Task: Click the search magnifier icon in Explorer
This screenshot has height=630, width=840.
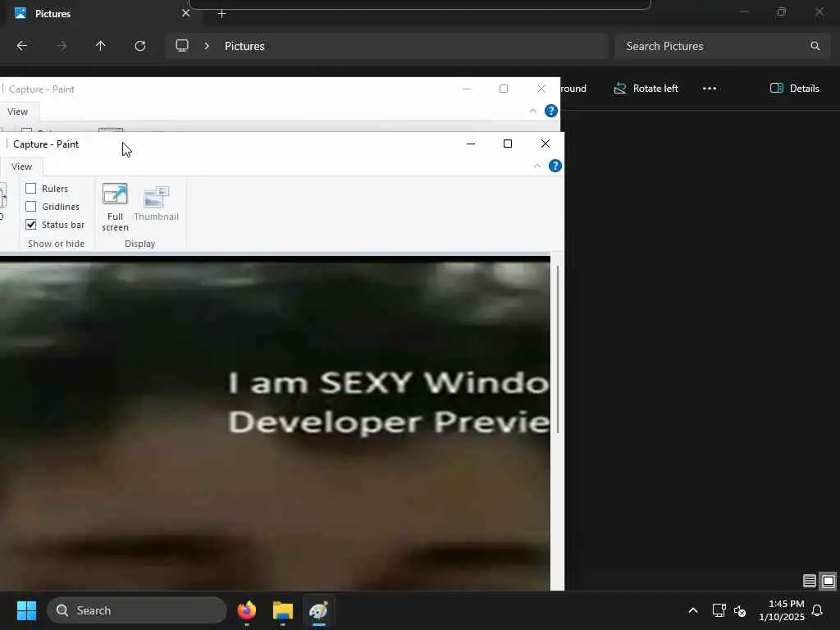Action: coord(815,46)
